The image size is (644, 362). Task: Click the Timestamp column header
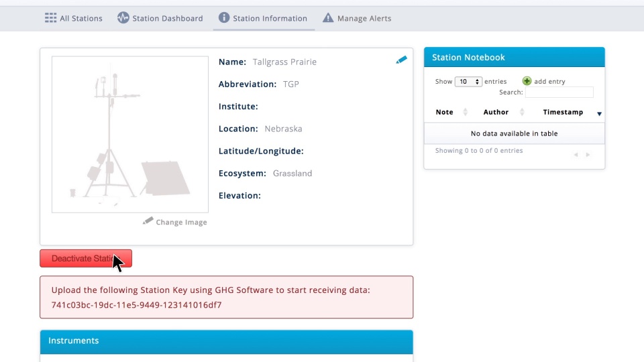click(x=563, y=112)
